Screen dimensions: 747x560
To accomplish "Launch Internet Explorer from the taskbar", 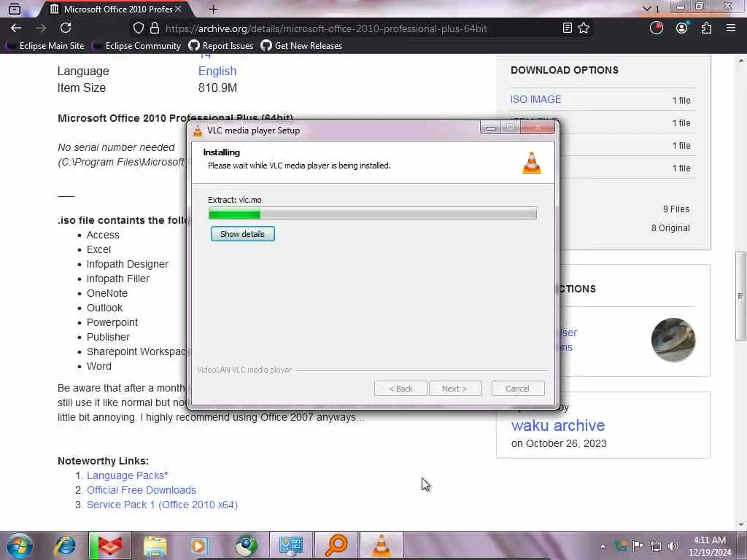I will click(x=65, y=545).
